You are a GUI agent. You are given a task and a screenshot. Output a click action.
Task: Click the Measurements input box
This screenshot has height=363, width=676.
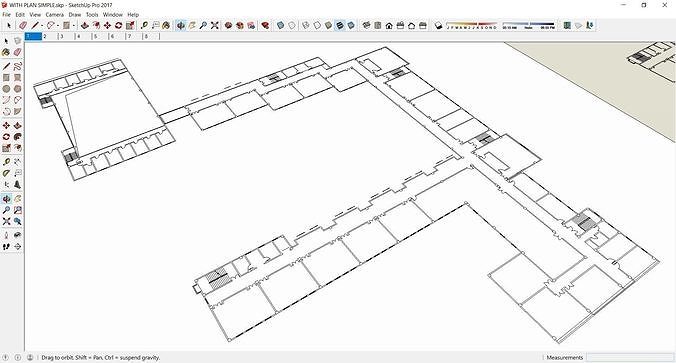click(x=629, y=357)
